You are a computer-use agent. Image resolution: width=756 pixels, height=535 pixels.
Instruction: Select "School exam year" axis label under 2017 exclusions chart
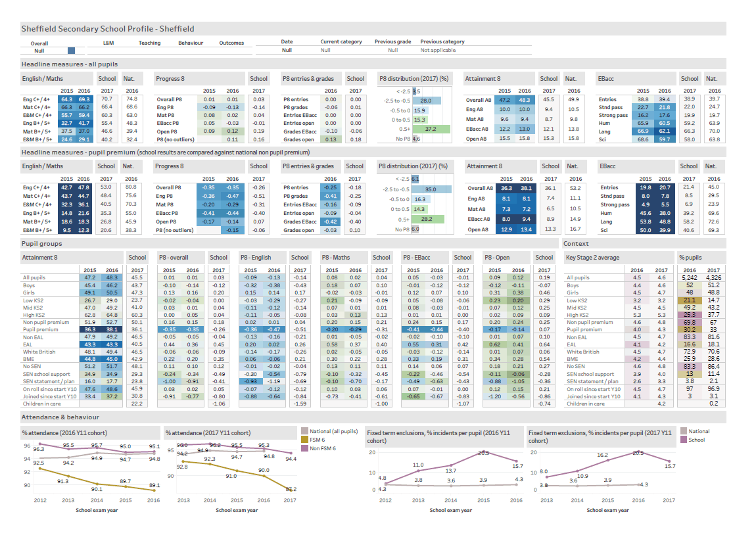607,510
